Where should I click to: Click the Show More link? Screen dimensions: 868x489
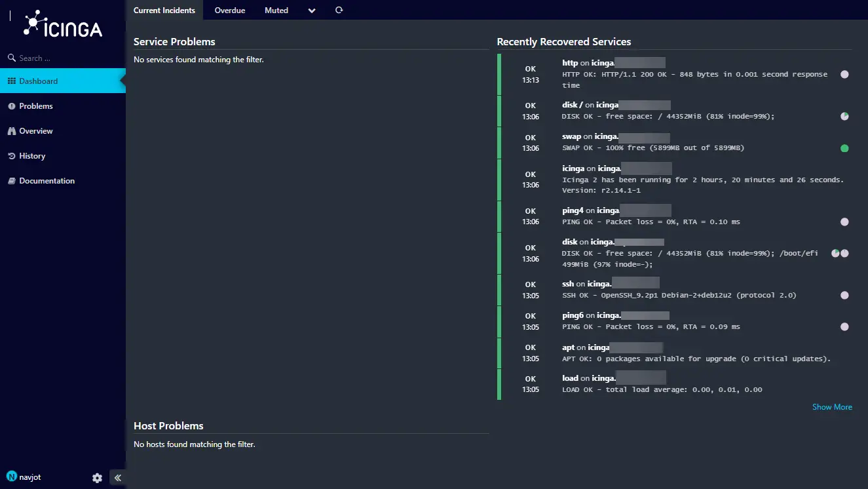[832, 407]
